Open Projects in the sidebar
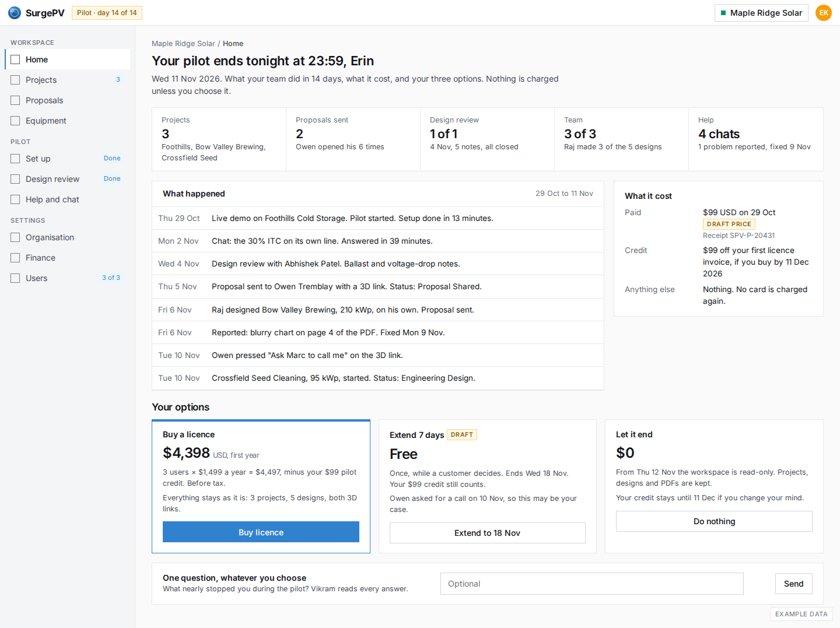The width and height of the screenshot is (840, 628). (67, 80)
